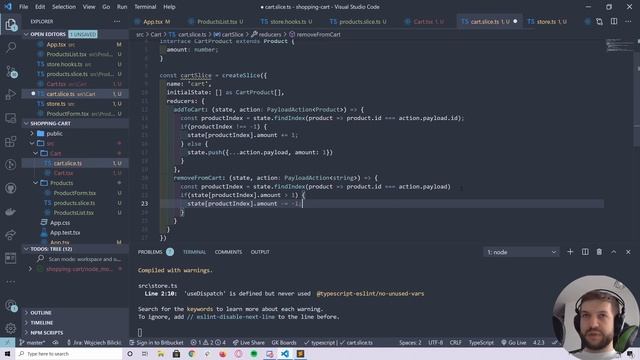
Task: Open the Extensions view
Action: pyautogui.click(x=11, y=142)
